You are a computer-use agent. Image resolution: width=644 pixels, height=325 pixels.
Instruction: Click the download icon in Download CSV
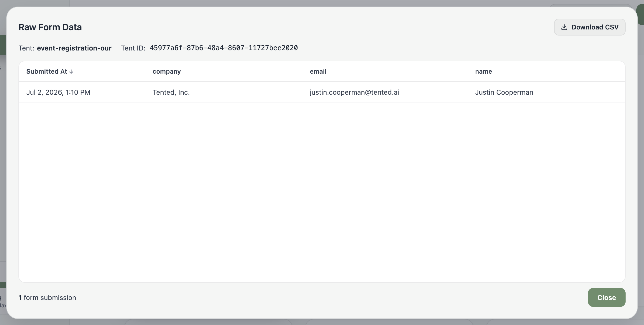(564, 27)
